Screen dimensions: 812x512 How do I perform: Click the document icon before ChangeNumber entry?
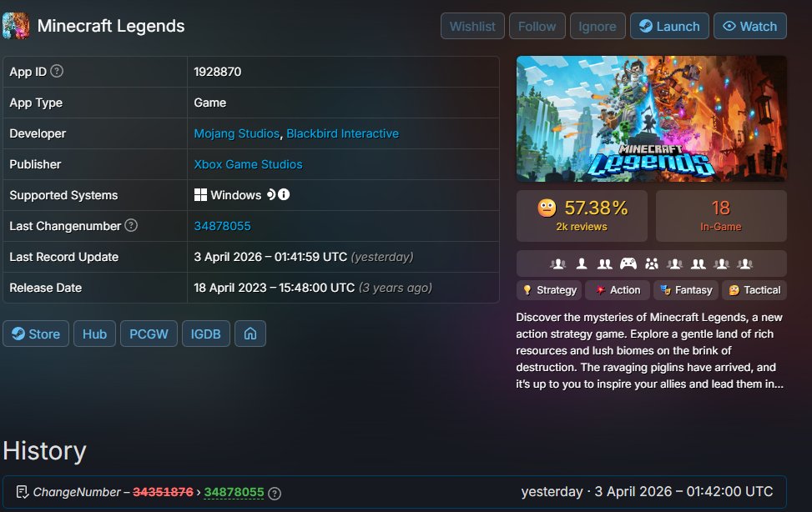[x=22, y=492]
